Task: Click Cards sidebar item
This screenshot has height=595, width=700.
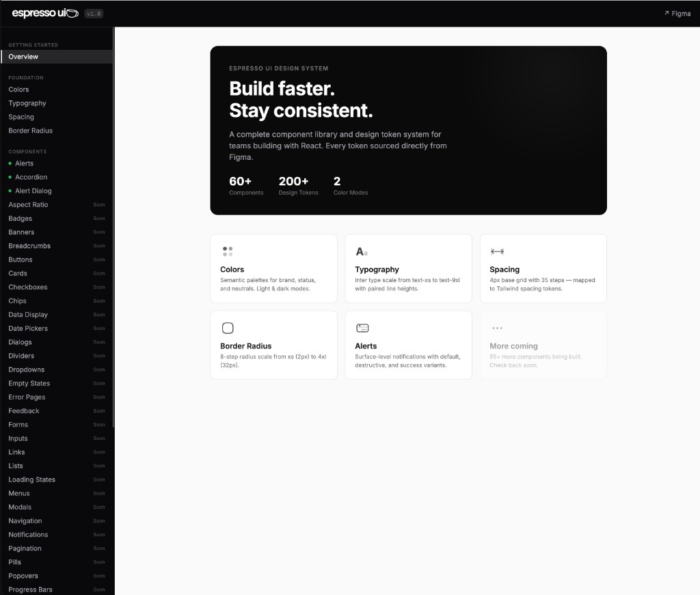Action: 57,273
